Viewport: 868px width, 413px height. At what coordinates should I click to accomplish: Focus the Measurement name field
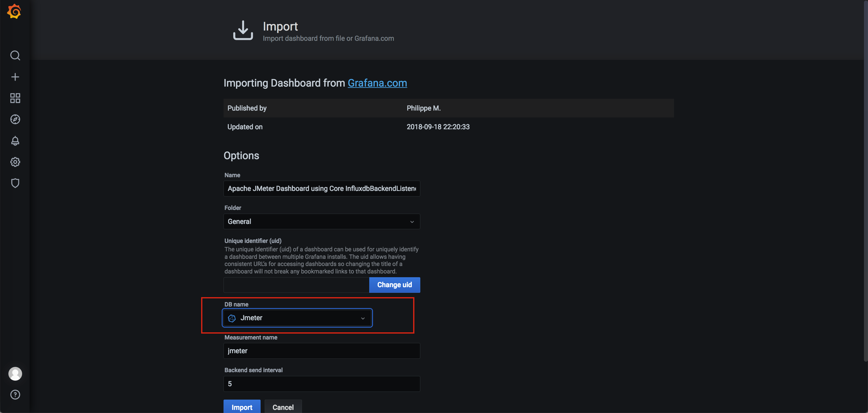322,351
